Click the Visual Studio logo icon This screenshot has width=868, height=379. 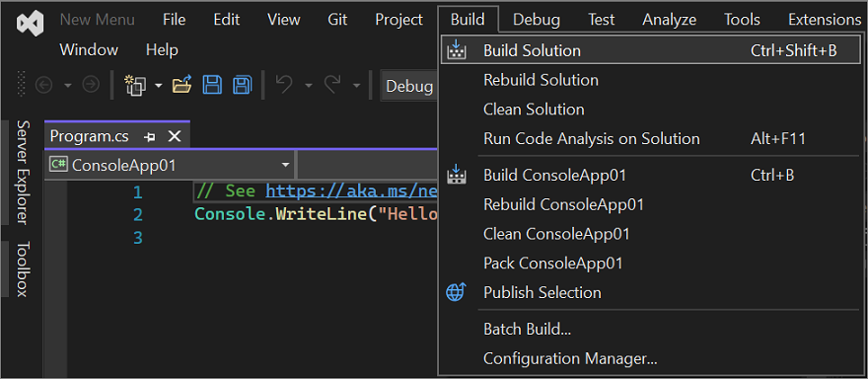(29, 24)
